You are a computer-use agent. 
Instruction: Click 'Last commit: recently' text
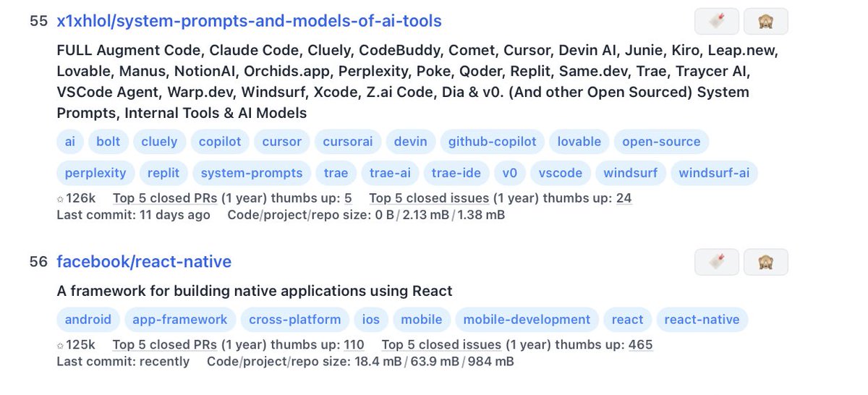(x=123, y=361)
